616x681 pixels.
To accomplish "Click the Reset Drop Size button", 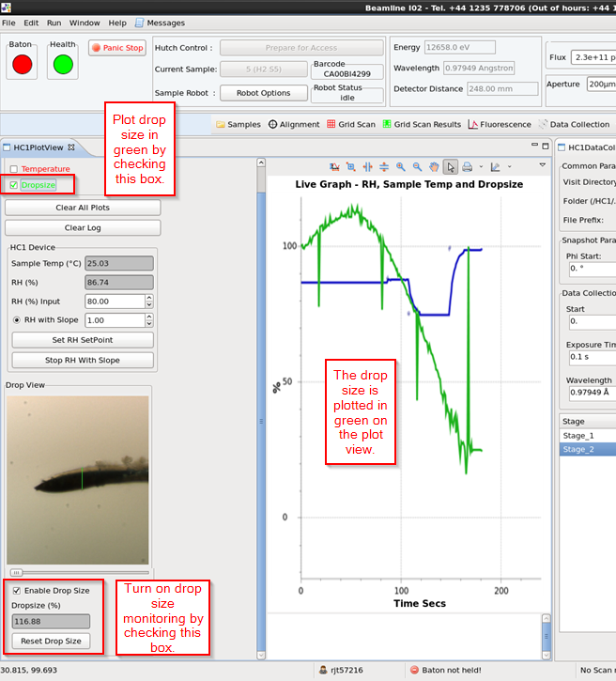I will coord(52,641).
